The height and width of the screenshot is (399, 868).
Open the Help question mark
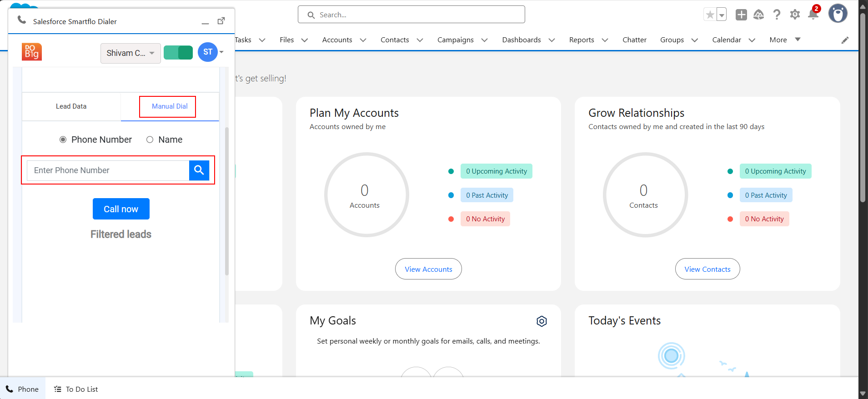click(x=777, y=15)
